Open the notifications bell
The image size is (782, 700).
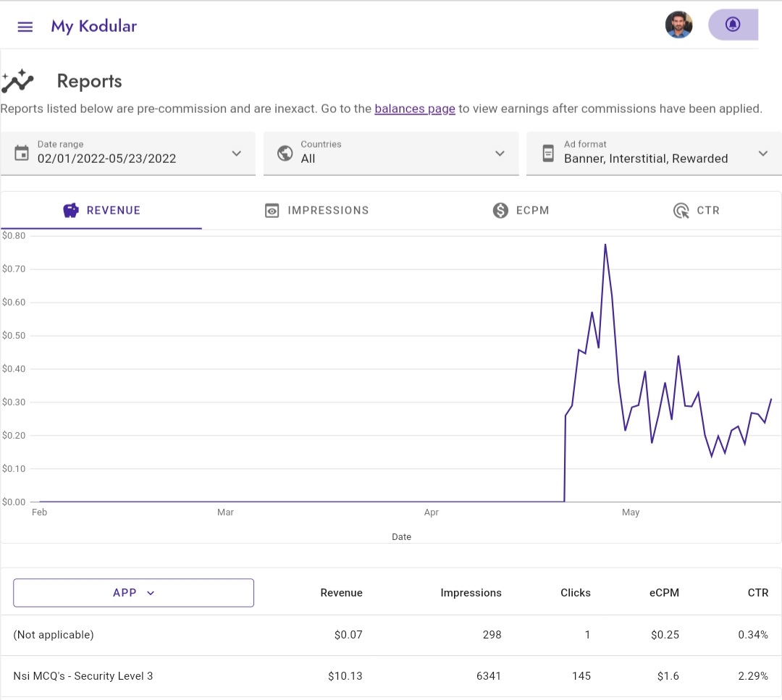click(733, 25)
